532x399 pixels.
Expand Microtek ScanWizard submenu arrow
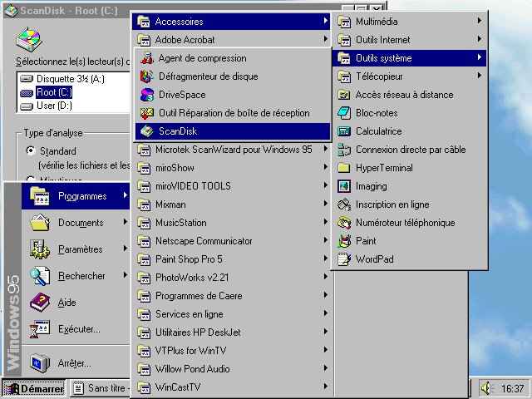click(325, 149)
